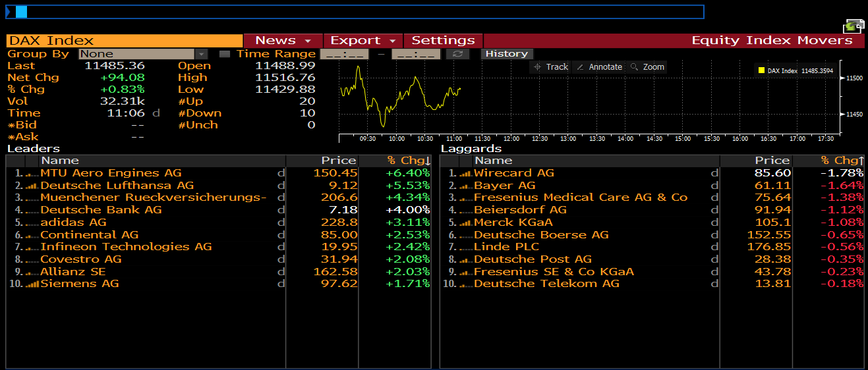Screen dimensions: 868x370
Task: Click the DAX Index security field
Action: (x=125, y=41)
